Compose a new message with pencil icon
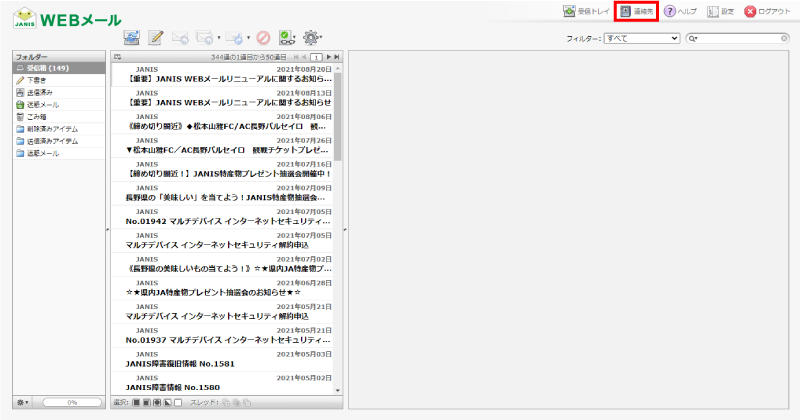The height and width of the screenshot is (420, 800). click(156, 37)
